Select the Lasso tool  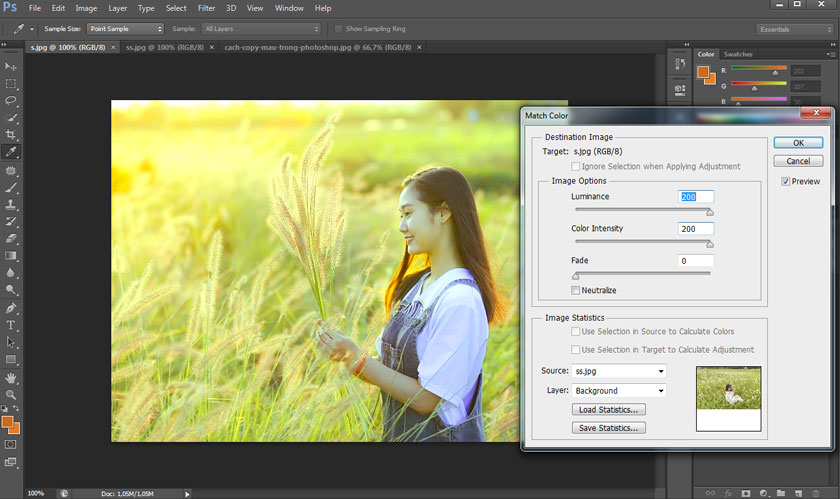pyautogui.click(x=11, y=100)
